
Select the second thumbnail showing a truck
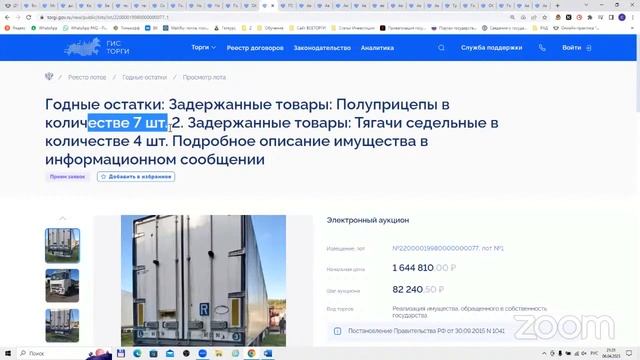[62, 285]
